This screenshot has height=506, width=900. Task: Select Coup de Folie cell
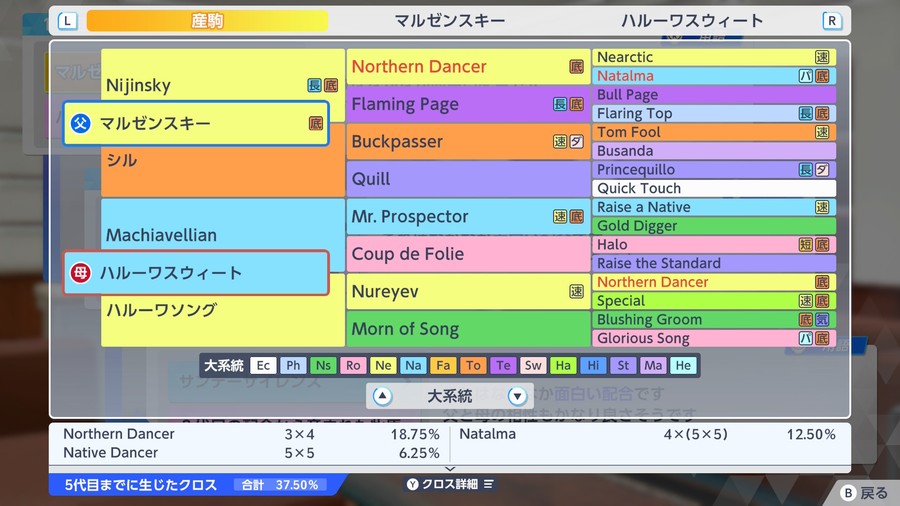pyautogui.click(x=468, y=254)
